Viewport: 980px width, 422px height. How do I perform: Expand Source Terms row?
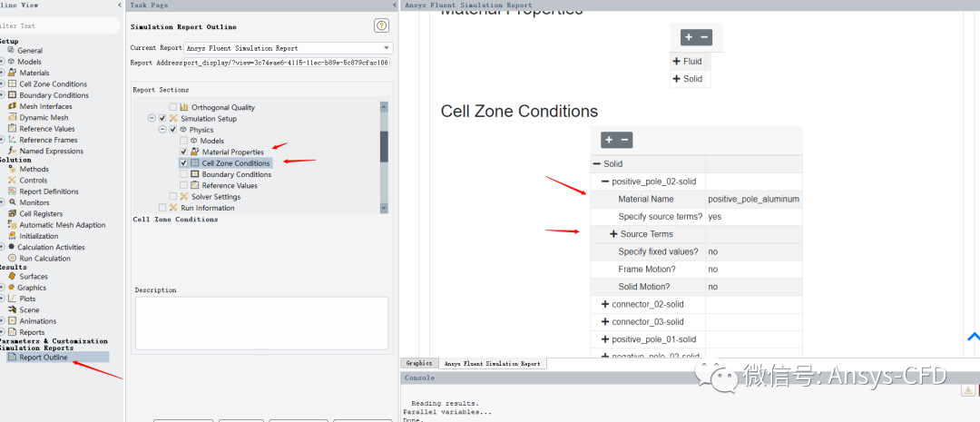[613, 234]
